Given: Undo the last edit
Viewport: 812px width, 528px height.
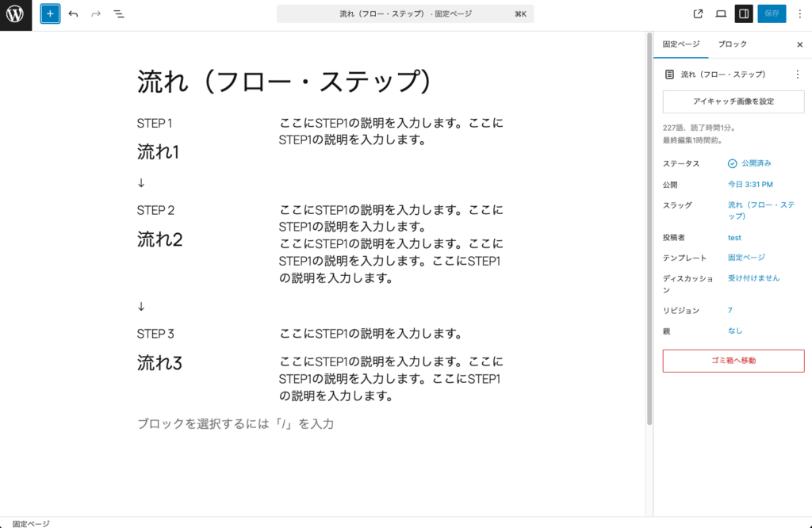Looking at the screenshot, I should click(x=73, y=13).
